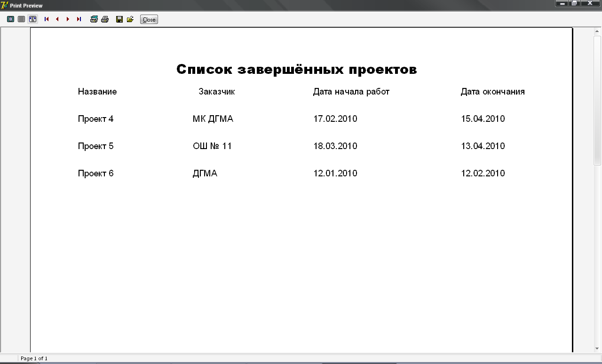
Task: Set zoom to 100% with toolbar icon
Action: point(21,19)
